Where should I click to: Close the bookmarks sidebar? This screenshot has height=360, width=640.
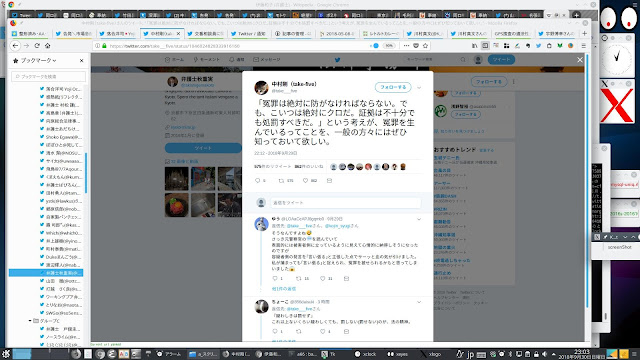click(x=82, y=60)
